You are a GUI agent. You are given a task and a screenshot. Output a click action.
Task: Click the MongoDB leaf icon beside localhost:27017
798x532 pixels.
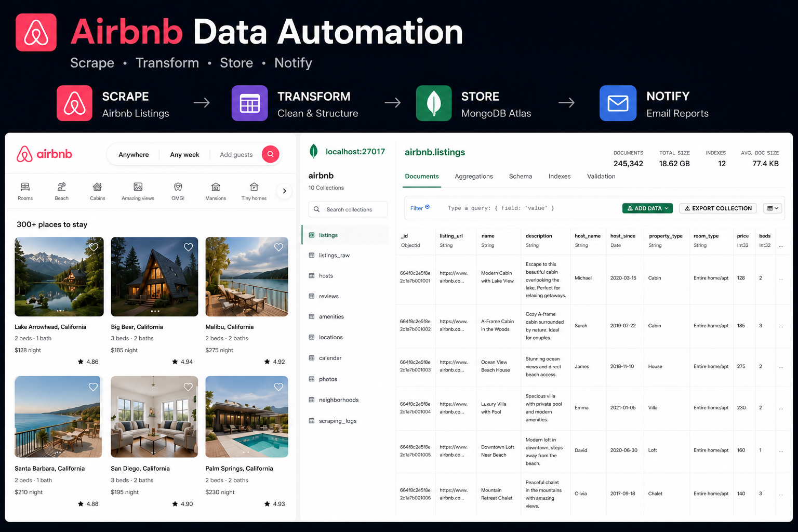coord(313,151)
